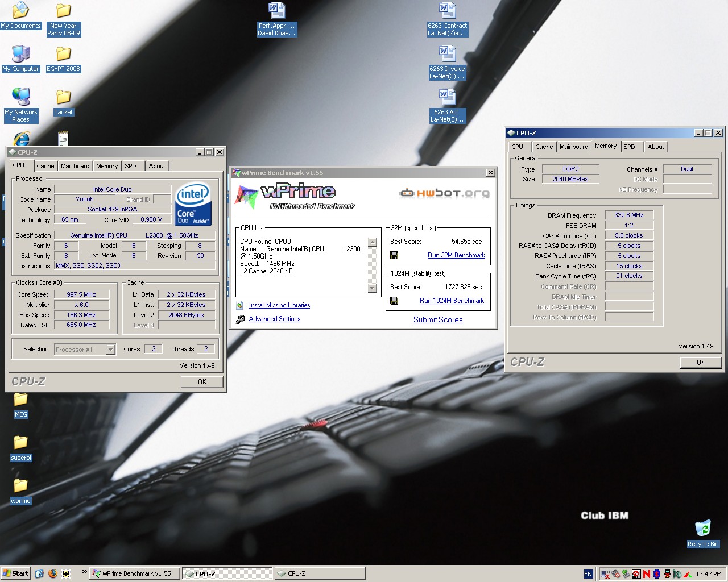Click the save icon beside 32M best score

[394, 255]
